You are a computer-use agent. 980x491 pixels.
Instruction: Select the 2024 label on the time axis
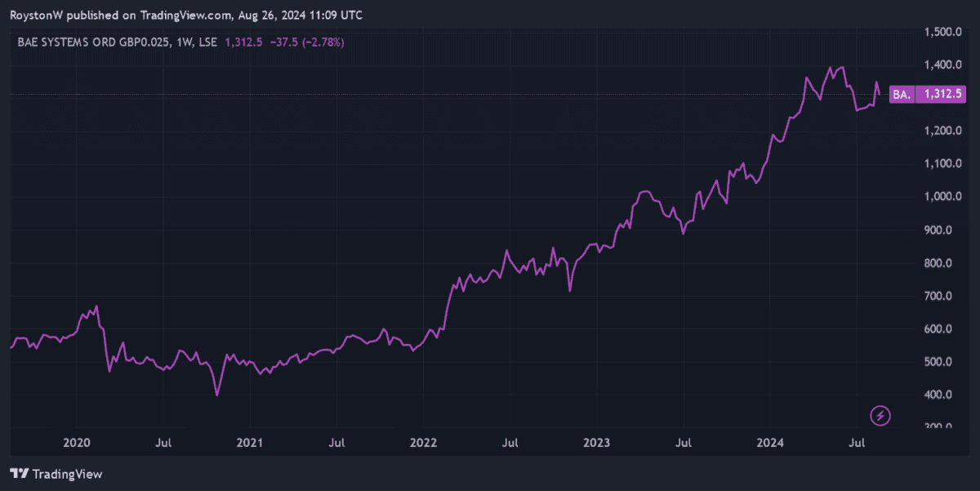pyautogui.click(x=769, y=443)
